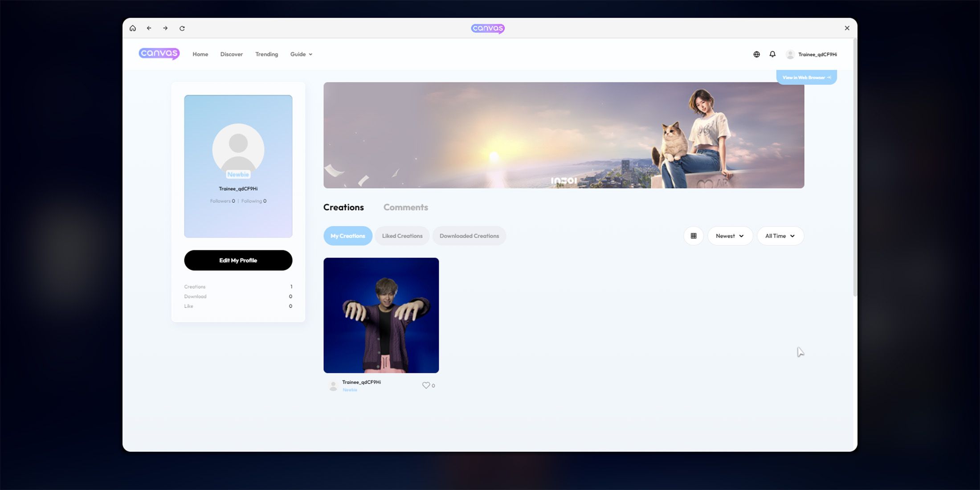
Task: Click the globe/language icon
Action: pyautogui.click(x=756, y=54)
